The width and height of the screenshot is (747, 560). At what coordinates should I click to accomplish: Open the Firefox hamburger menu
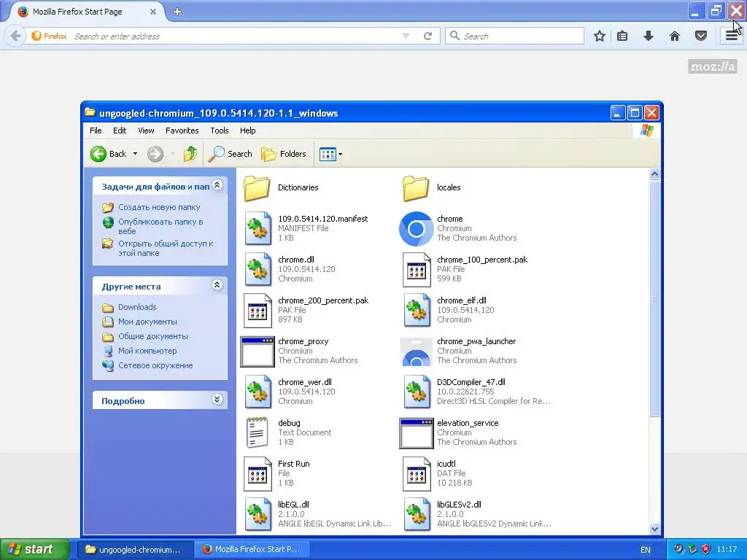coord(732,36)
